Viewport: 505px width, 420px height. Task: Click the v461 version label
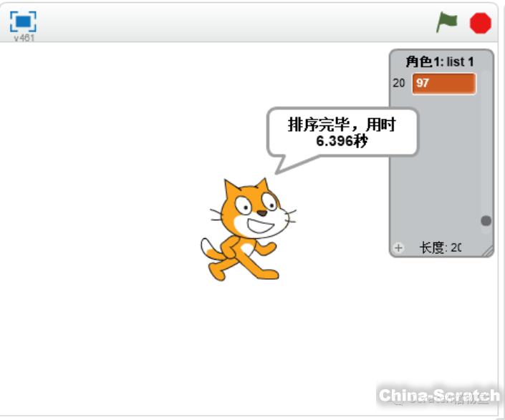[24, 38]
